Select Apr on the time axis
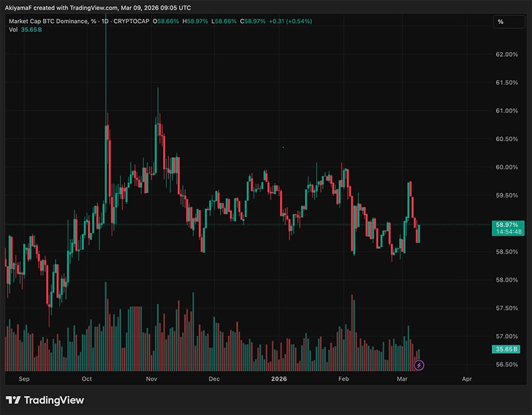 (467, 379)
